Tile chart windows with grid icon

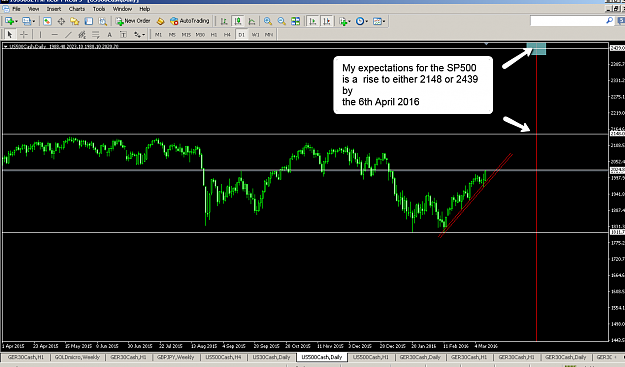(295, 21)
